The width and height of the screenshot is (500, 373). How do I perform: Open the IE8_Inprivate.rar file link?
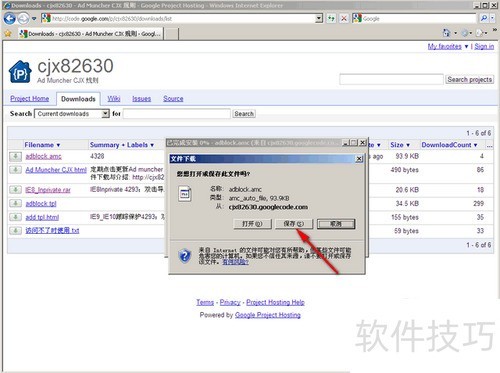[x=48, y=190]
